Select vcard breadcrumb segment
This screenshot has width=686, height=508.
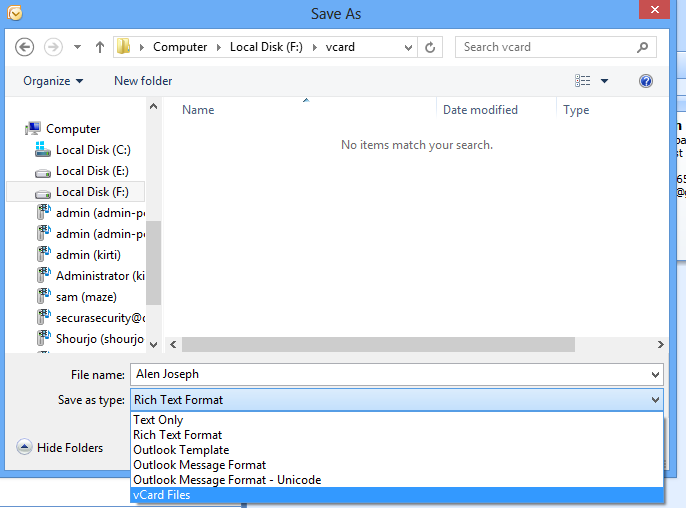click(340, 47)
